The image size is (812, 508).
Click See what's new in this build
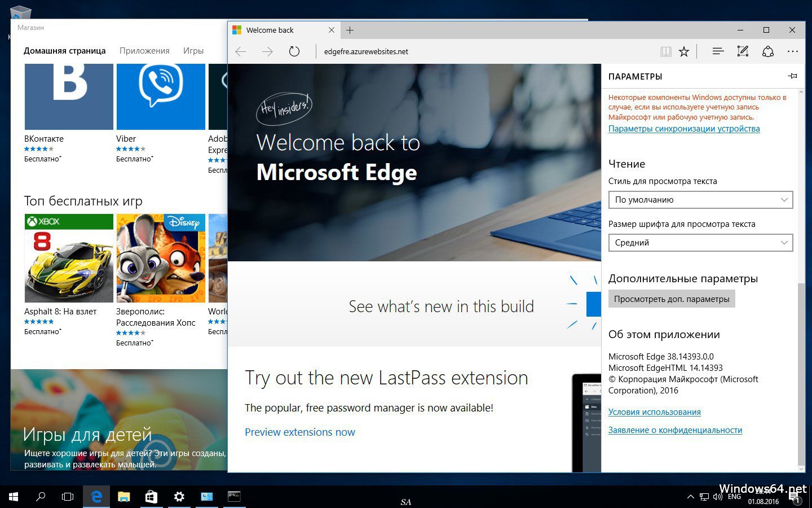click(441, 306)
